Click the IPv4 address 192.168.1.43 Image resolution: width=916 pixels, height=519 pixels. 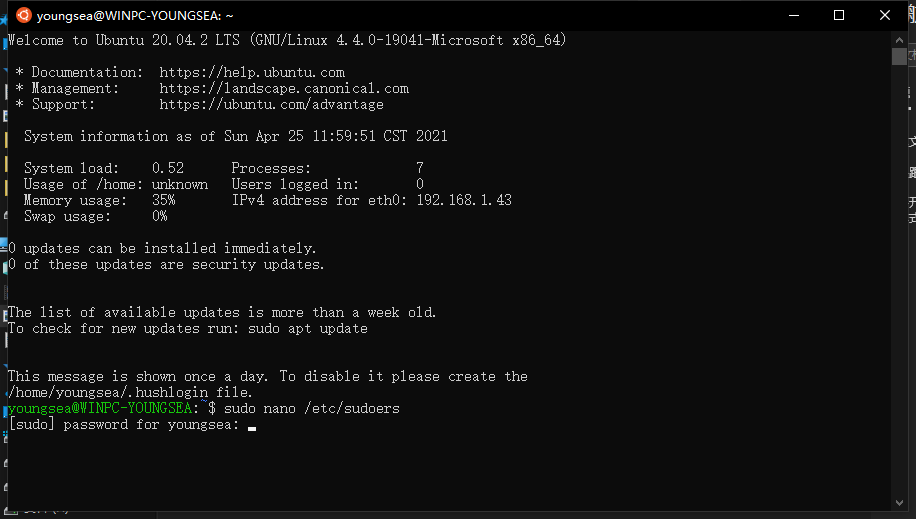(464, 200)
